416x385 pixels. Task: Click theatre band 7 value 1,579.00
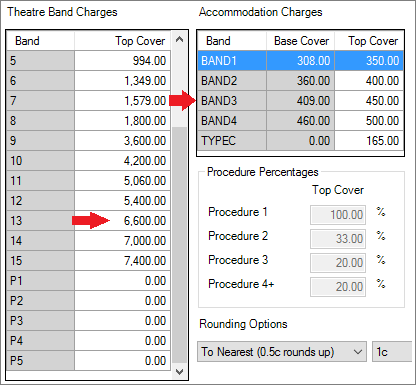123,101
